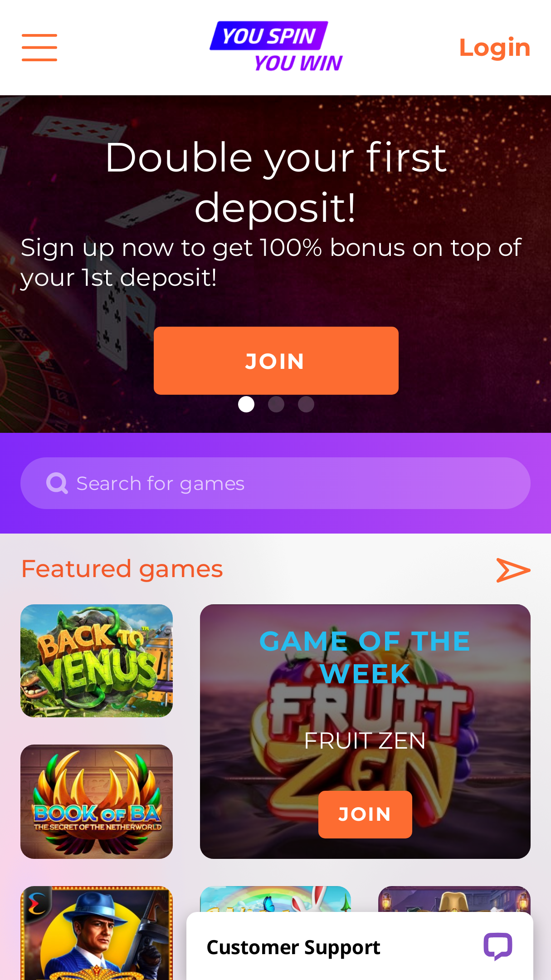The image size is (551, 980).
Task: Open the Book of Ba game
Action: tap(97, 801)
